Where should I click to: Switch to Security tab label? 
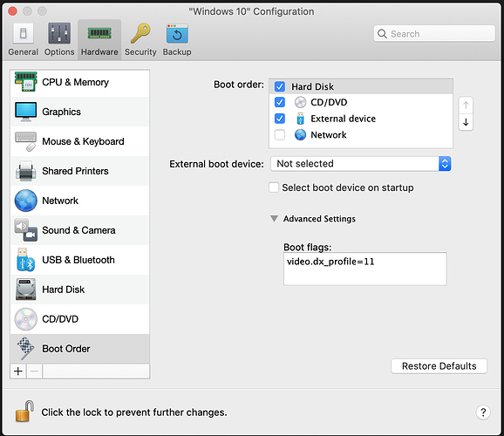pyautogui.click(x=140, y=51)
